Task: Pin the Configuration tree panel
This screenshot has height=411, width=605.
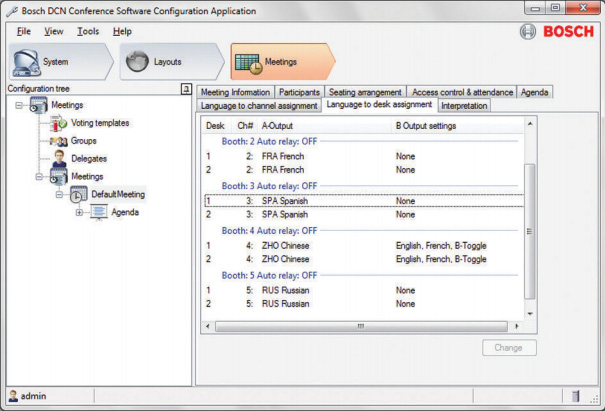Action: coord(186,89)
